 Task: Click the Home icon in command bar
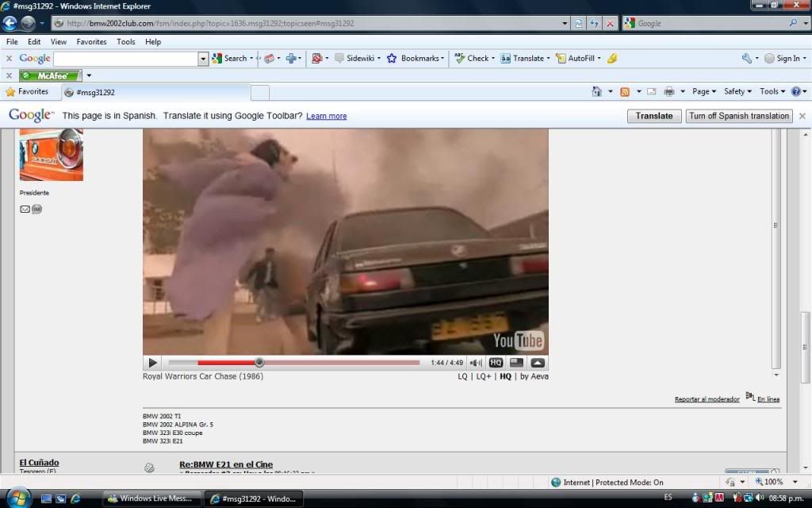[x=596, y=92]
